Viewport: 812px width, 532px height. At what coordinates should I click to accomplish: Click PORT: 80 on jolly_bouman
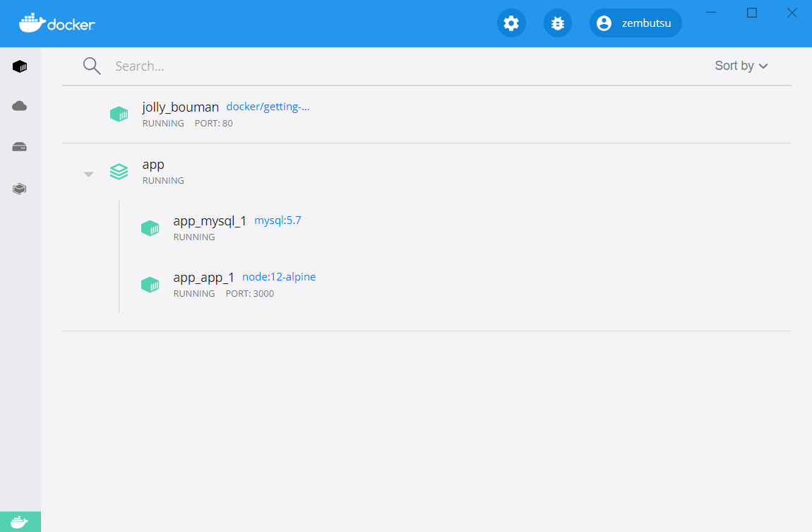point(214,124)
